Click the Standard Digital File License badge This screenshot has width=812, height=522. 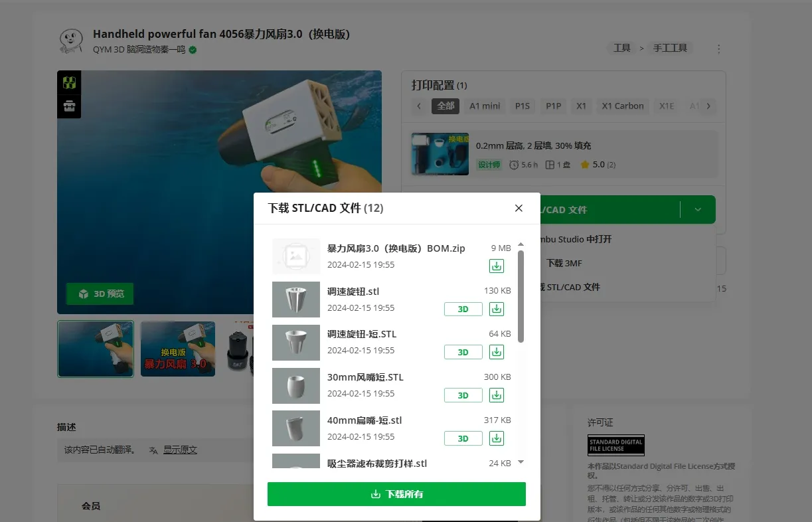[x=615, y=445]
